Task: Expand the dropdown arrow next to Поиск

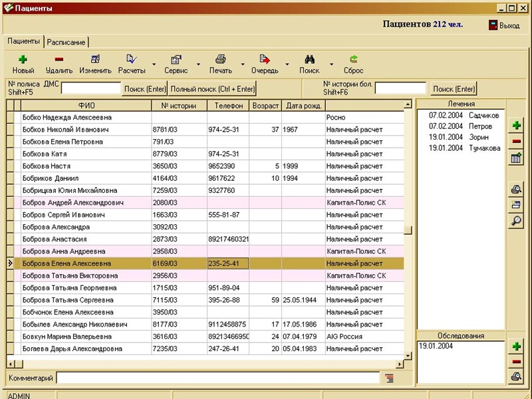Action: pos(331,64)
